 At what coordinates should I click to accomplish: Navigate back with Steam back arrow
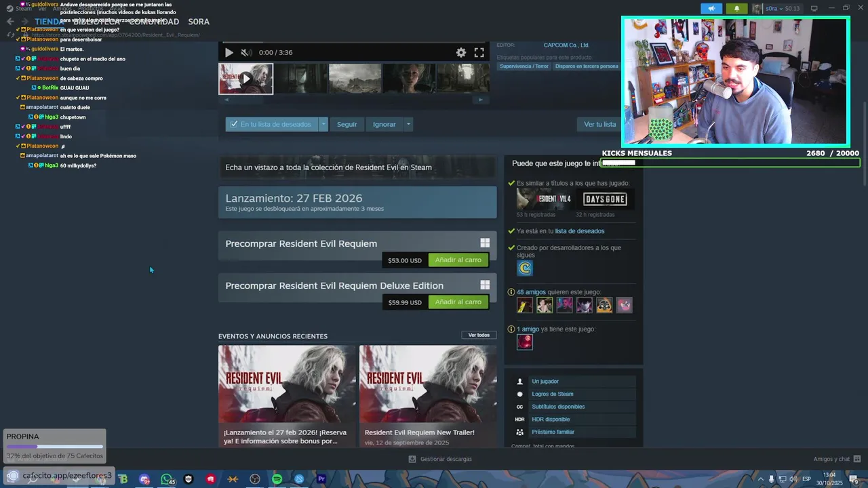click(x=10, y=22)
